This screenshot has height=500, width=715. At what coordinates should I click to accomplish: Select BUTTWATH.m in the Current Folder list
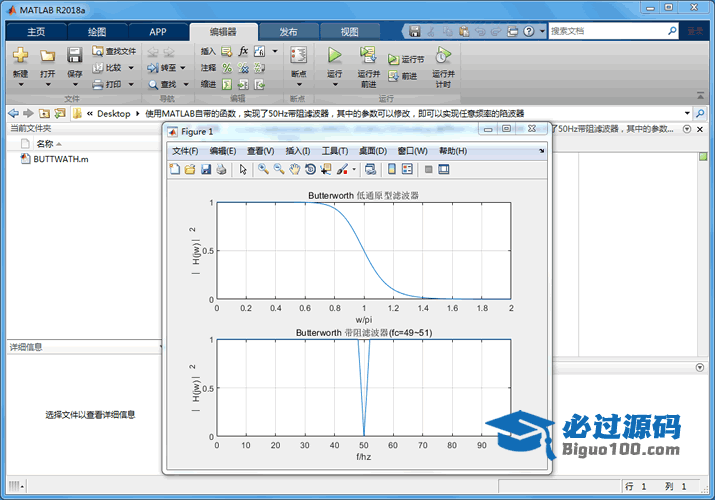60,159
